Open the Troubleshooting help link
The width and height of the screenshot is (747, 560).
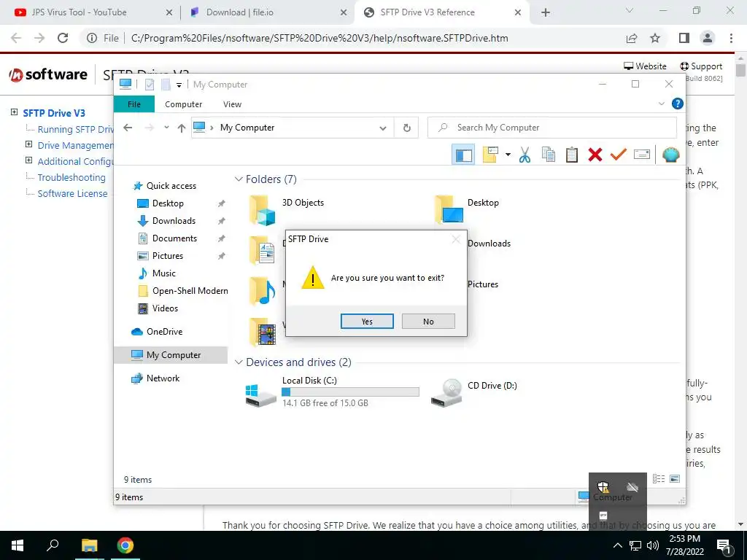71,178
